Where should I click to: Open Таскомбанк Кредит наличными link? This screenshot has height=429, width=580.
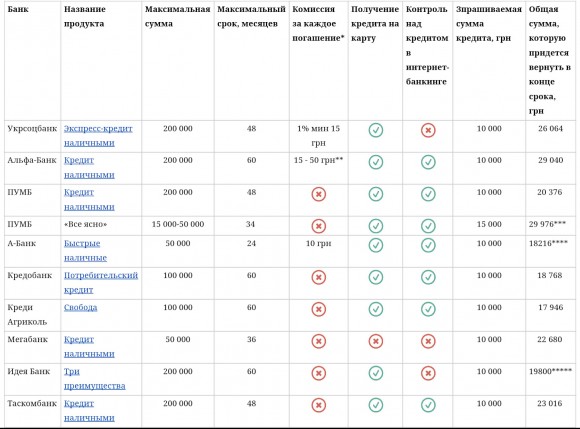point(89,411)
